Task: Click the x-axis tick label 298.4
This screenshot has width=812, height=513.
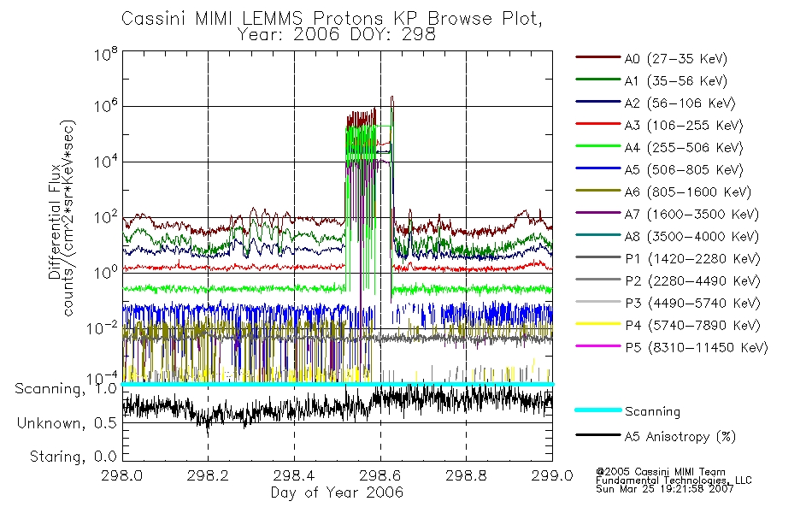Action: coord(294,475)
